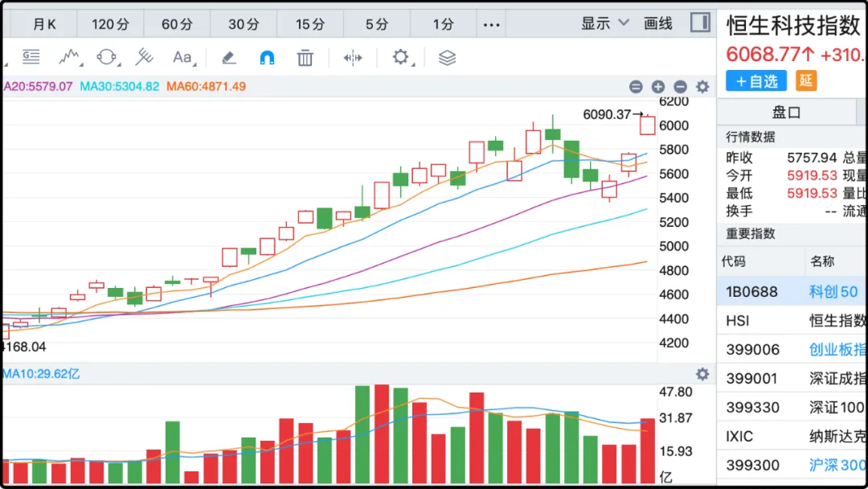The image size is (868, 489).
Task: Switch to the 60分 period tab
Action: point(177,24)
